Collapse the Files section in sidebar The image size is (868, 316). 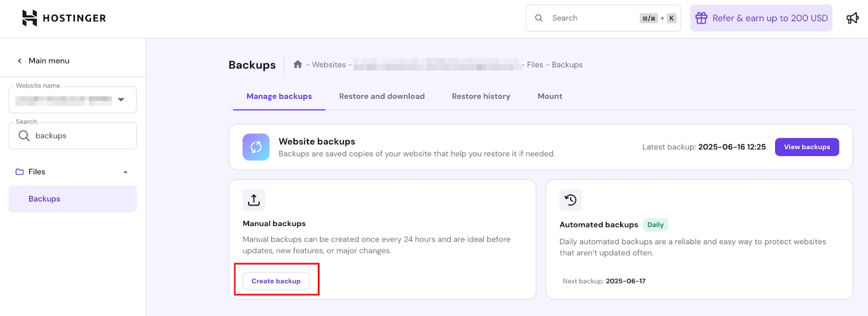pos(125,172)
